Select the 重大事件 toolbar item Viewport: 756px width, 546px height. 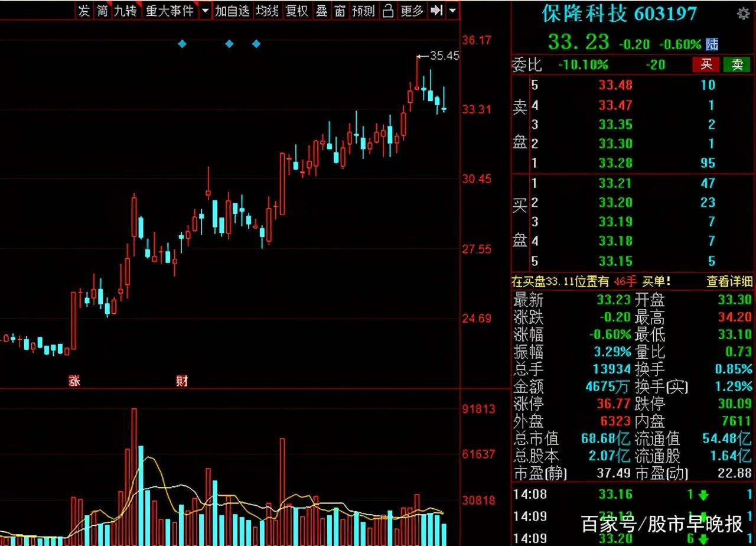170,11
